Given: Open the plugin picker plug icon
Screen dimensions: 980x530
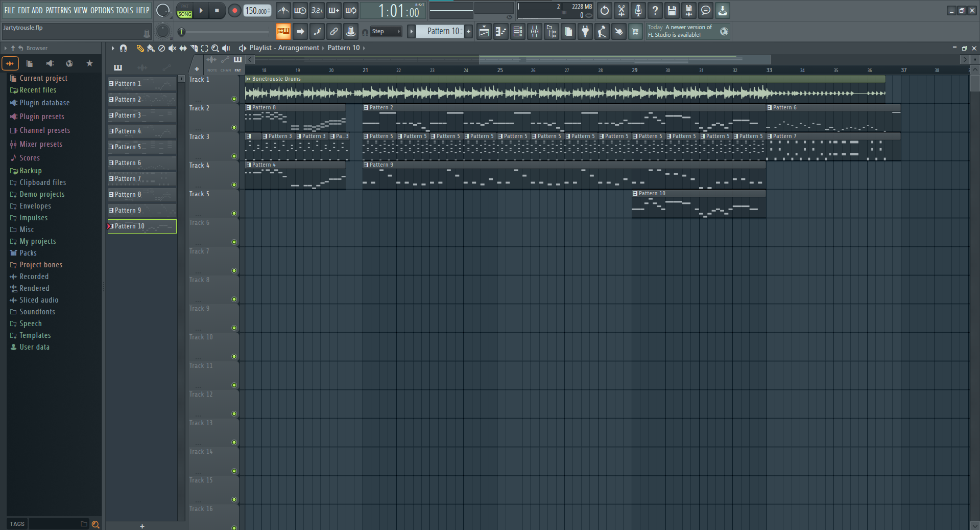Looking at the screenshot, I should [x=585, y=32].
